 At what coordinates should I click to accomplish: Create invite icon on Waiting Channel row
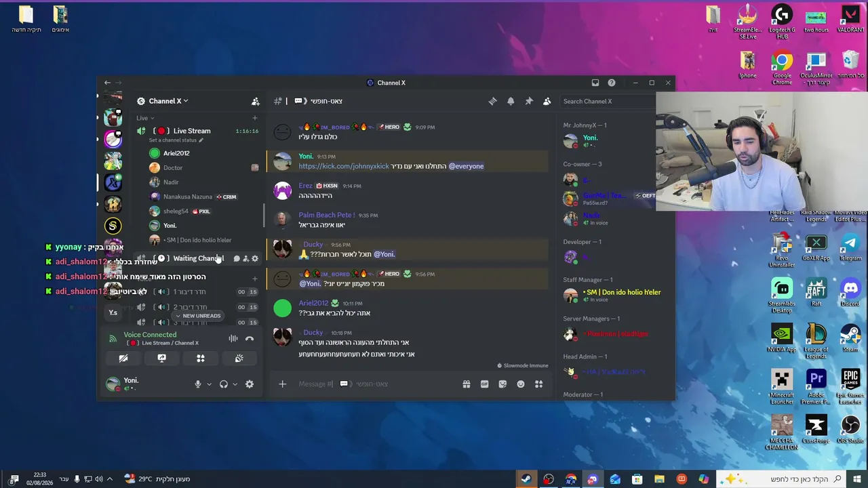[245, 258]
